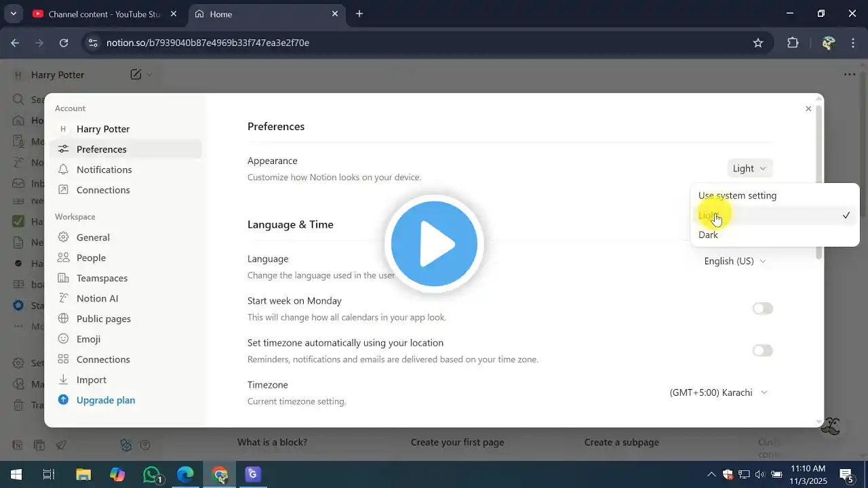Click the volume speaker icon in system tray
Screen dimensions: 868x488
(760, 474)
